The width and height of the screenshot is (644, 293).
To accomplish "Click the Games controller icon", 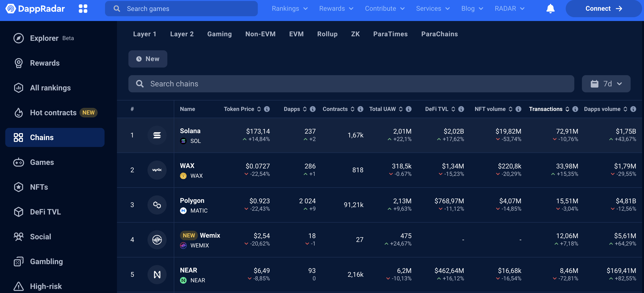I will [x=19, y=162].
